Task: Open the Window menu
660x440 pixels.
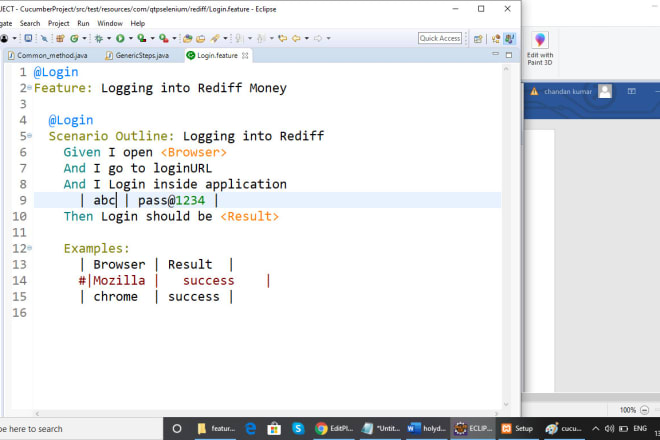Action: [x=110, y=24]
